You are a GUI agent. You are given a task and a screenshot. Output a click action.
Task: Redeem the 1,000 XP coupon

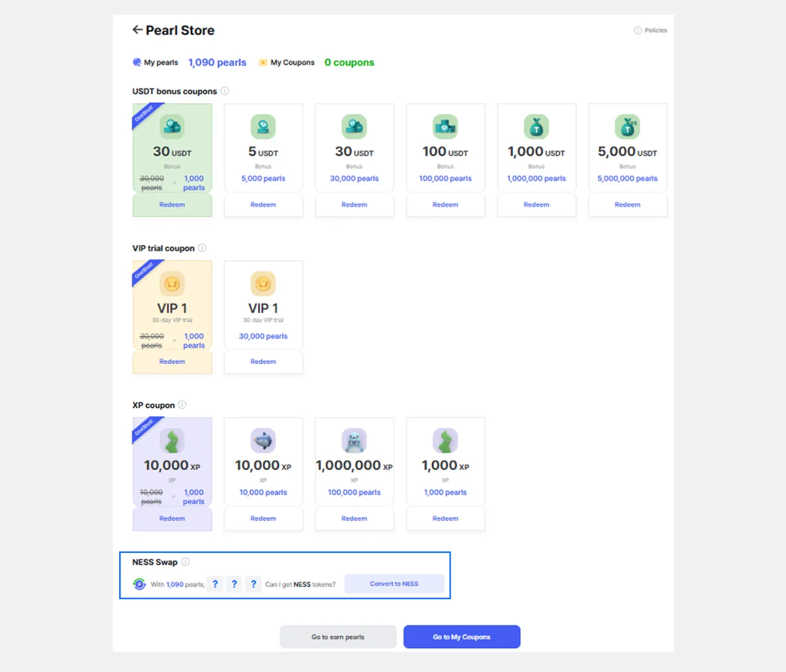click(x=445, y=519)
